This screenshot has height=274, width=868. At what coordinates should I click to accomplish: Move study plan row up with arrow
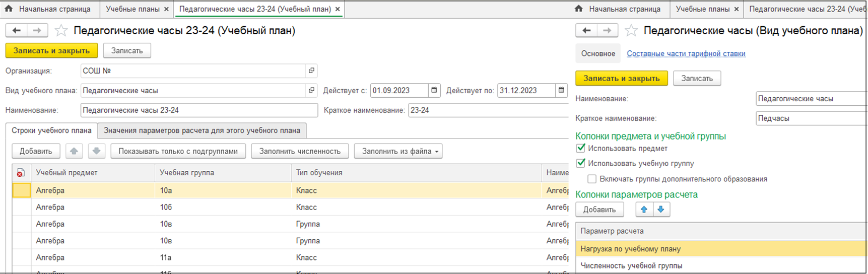point(74,151)
